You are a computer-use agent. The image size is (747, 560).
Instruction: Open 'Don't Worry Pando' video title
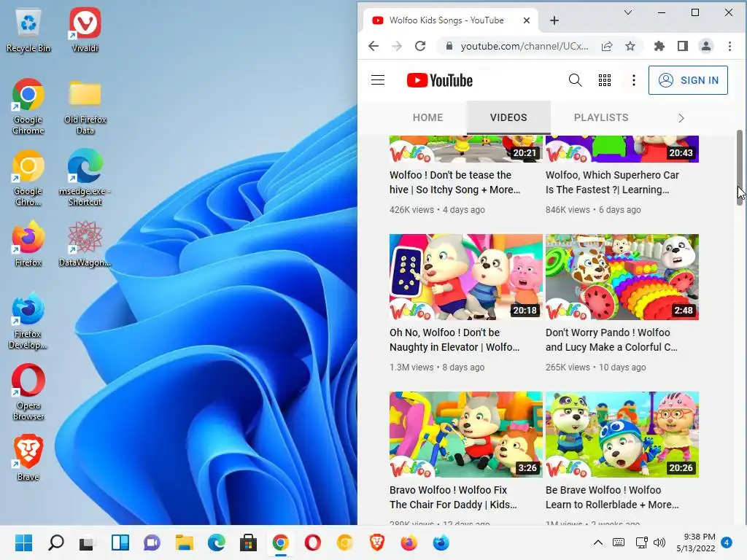click(x=612, y=340)
